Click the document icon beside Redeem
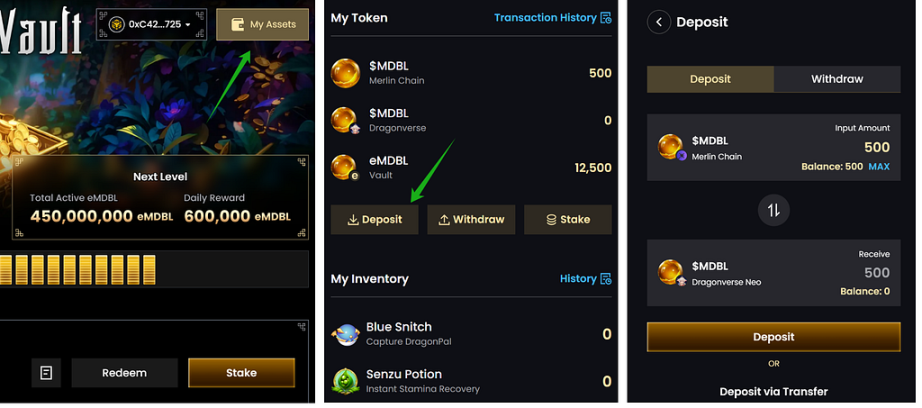This screenshot has width=922, height=408. point(46,373)
